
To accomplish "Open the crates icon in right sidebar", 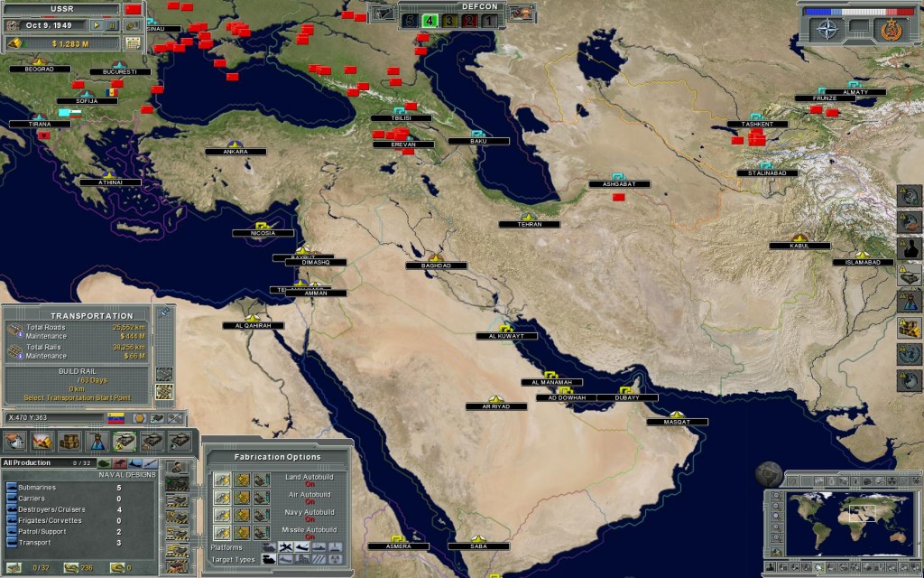I will [x=910, y=327].
